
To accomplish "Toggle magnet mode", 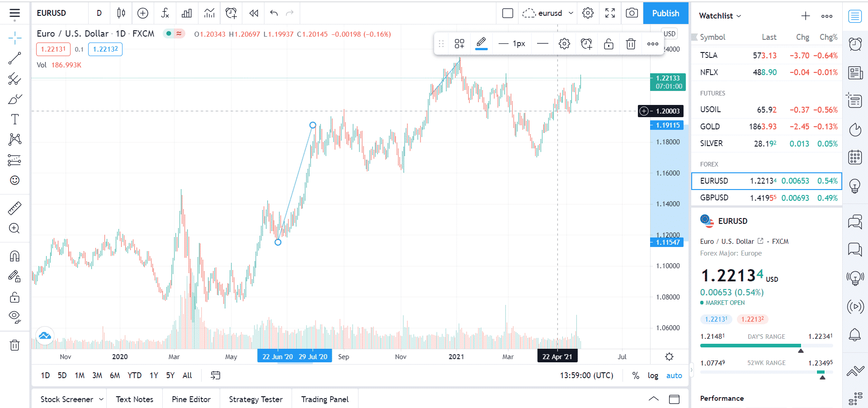I will click(14, 256).
